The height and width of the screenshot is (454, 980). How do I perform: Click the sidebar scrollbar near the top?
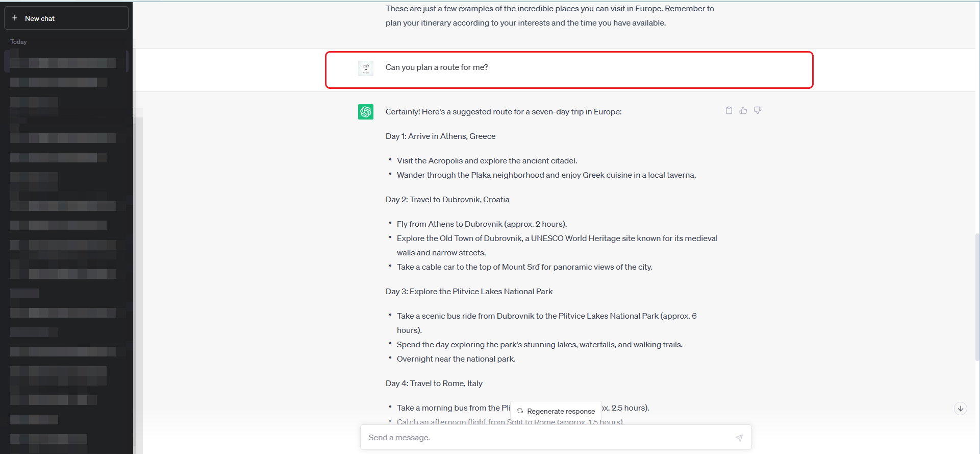point(127,61)
